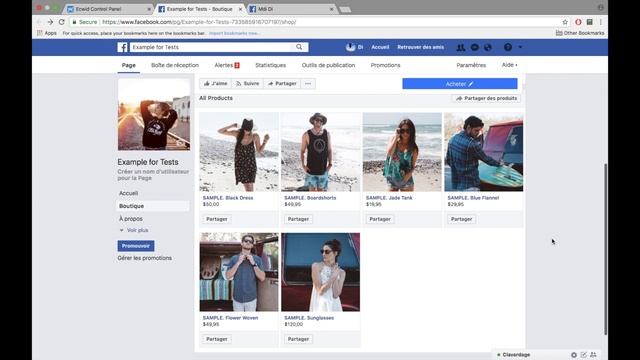Open Jade Tank product image
The width and height of the screenshot is (640, 360).
tap(402, 152)
